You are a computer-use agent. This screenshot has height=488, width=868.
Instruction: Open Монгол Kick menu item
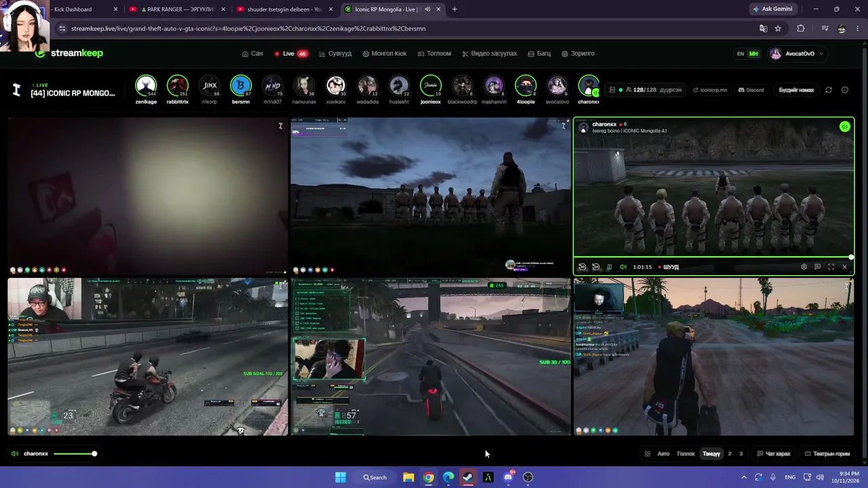pyautogui.click(x=384, y=54)
